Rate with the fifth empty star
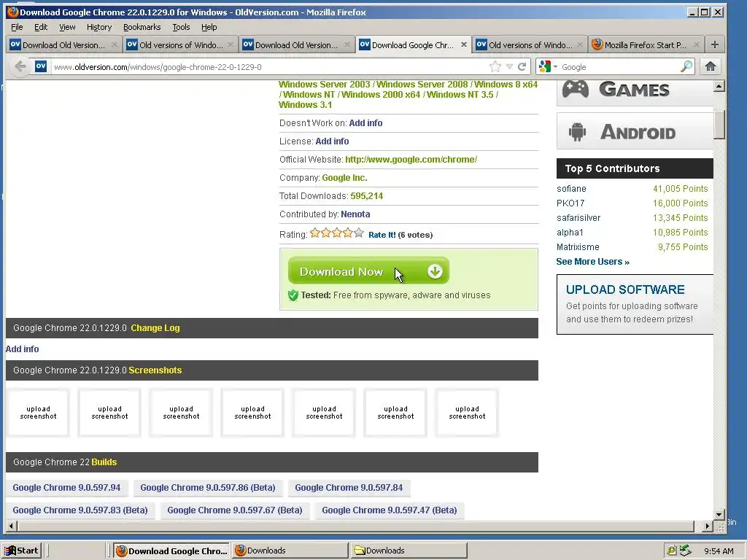 (359, 233)
